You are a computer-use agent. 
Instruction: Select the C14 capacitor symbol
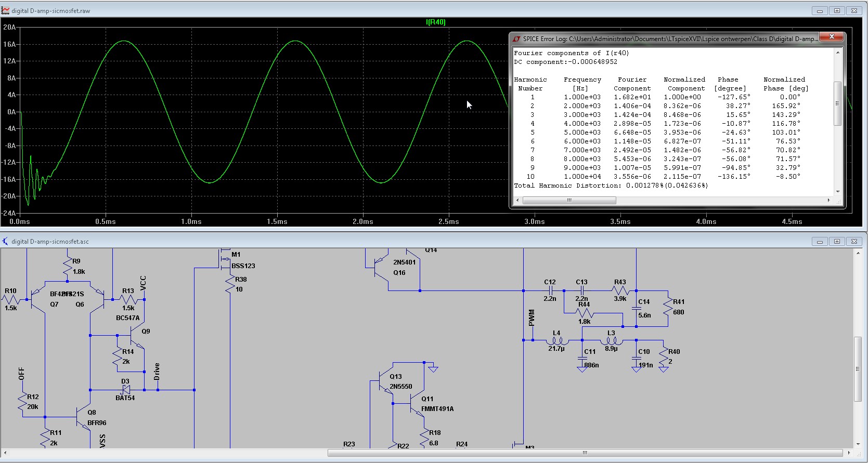click(637, 308)
